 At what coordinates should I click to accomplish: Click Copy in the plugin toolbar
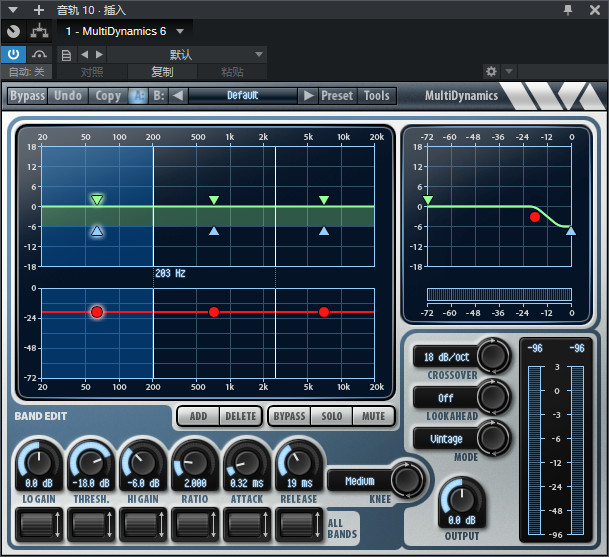pyautogui.click(x=108, y=96)
